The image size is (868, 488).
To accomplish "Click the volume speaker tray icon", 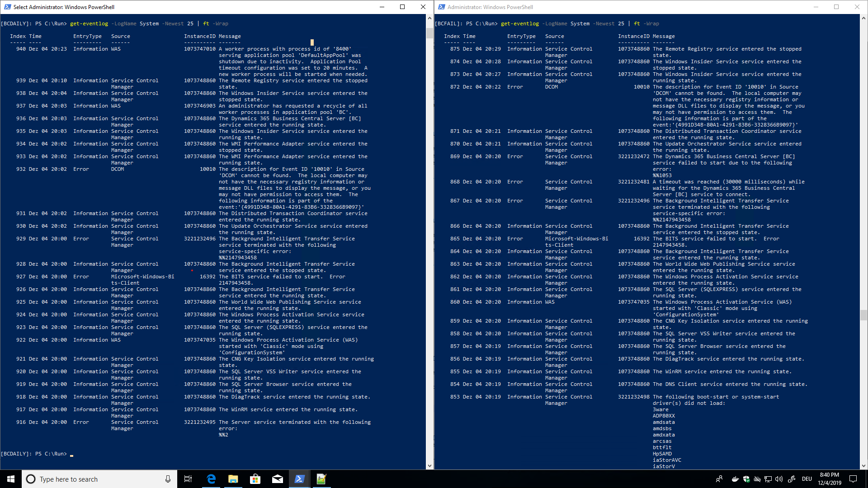I will coord(779,479).
